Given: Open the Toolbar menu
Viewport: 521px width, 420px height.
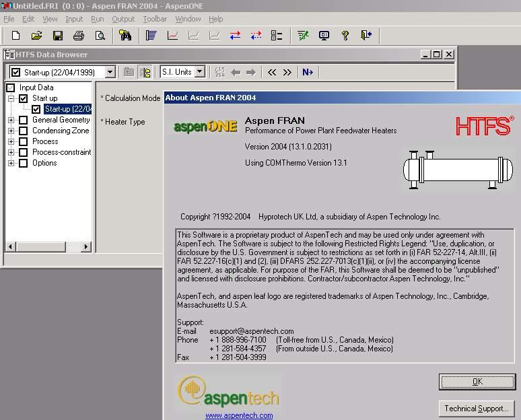Looking at the screenshot, I should click(155, 19).
